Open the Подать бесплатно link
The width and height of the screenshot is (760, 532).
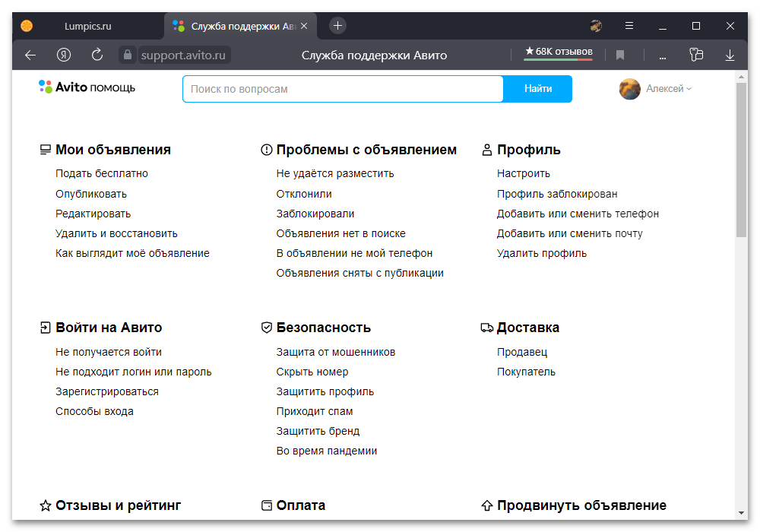102,173
